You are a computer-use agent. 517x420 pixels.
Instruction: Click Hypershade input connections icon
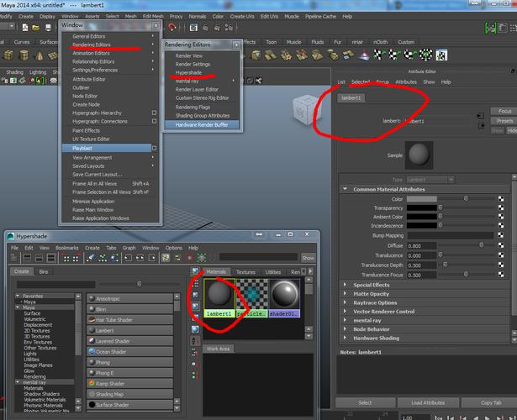128,258
